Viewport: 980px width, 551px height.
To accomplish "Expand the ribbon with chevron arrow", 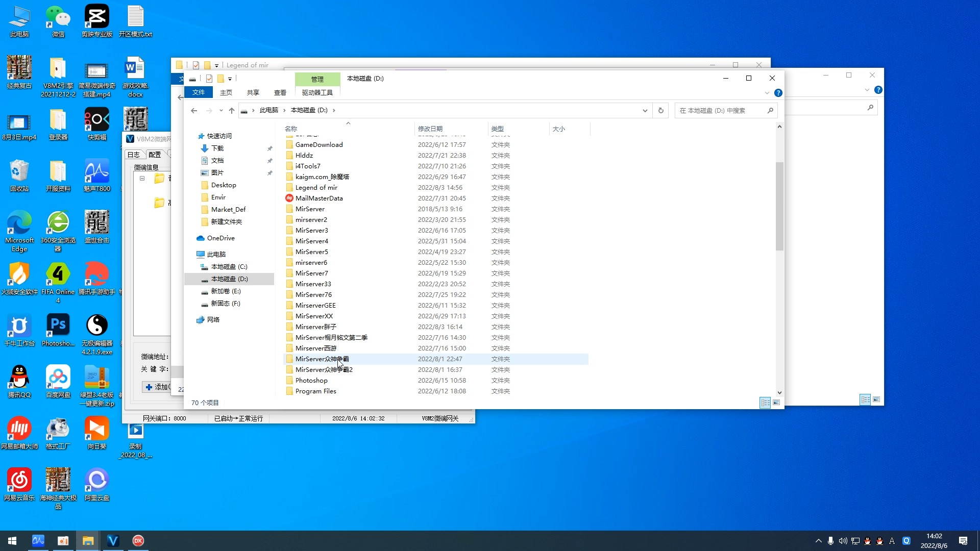I will 767,93.
